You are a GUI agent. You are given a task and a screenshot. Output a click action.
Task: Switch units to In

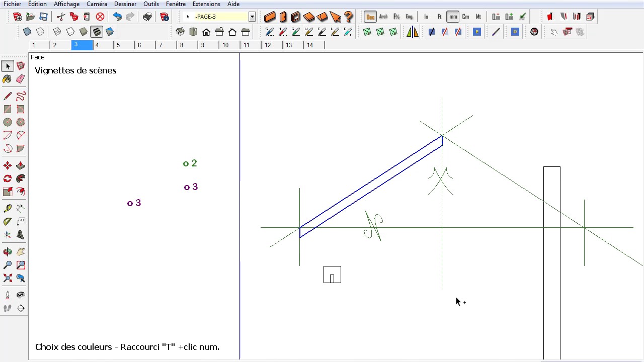[x=426, y=17]
